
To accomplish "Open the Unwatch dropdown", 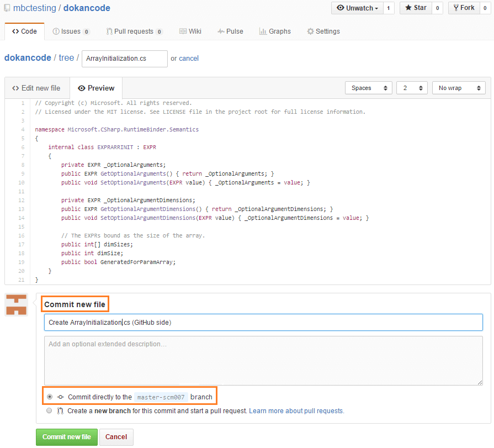I will coord(358,8).
